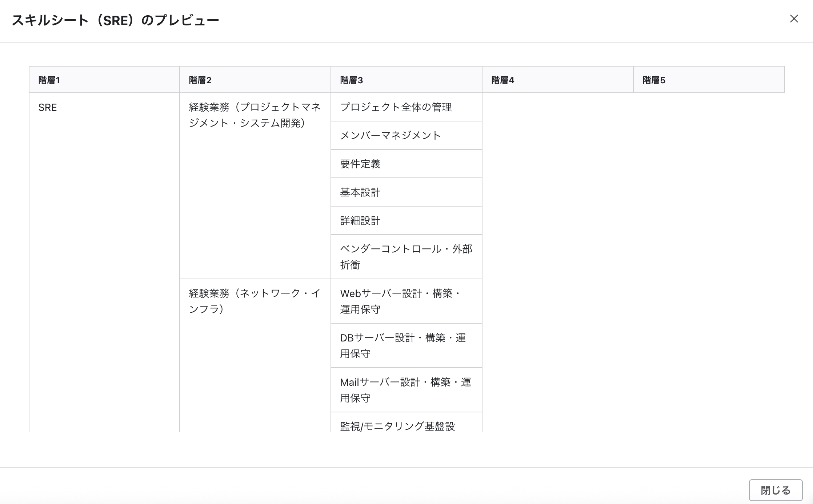Click the 階層5 column header
813x504 pixels.
coord(654,80)
